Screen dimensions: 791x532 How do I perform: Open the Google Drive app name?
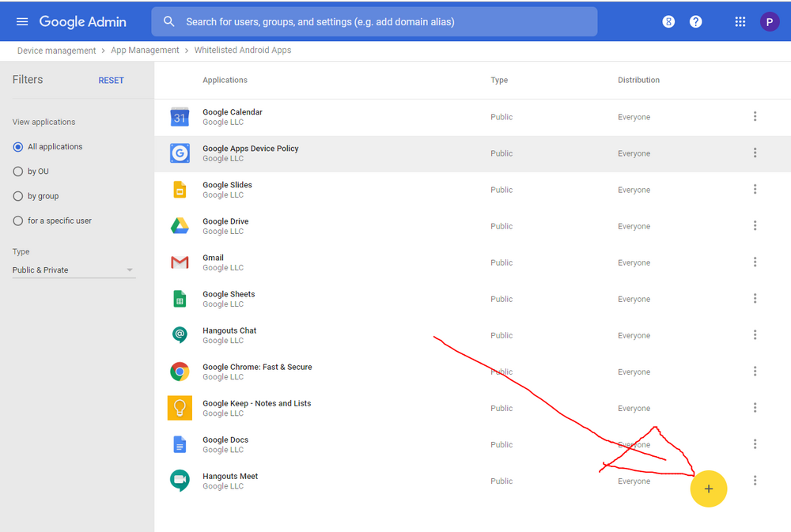225,221
